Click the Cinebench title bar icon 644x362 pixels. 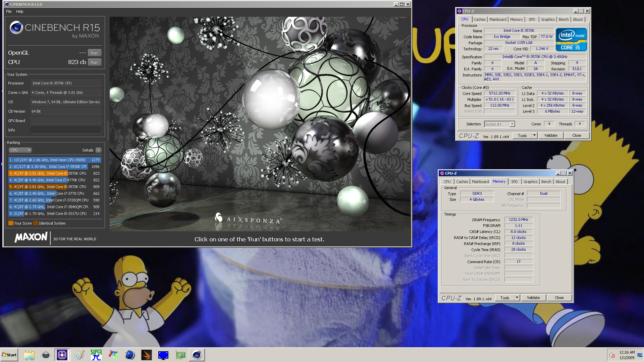[7, 4]
